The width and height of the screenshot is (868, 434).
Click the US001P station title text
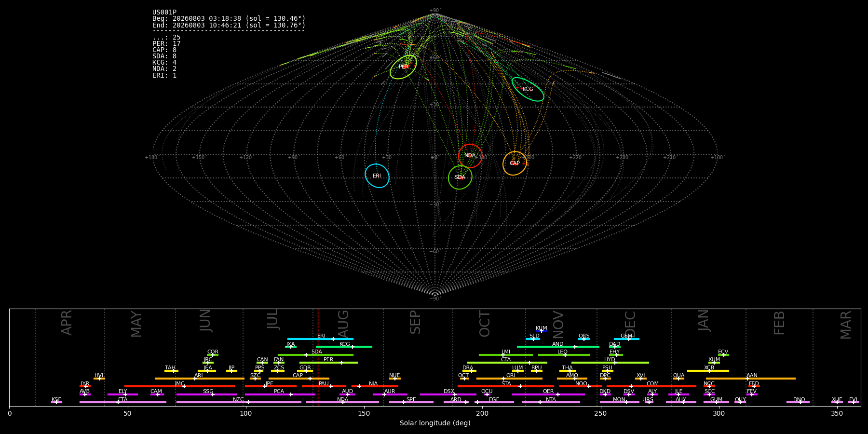point(164,13)
